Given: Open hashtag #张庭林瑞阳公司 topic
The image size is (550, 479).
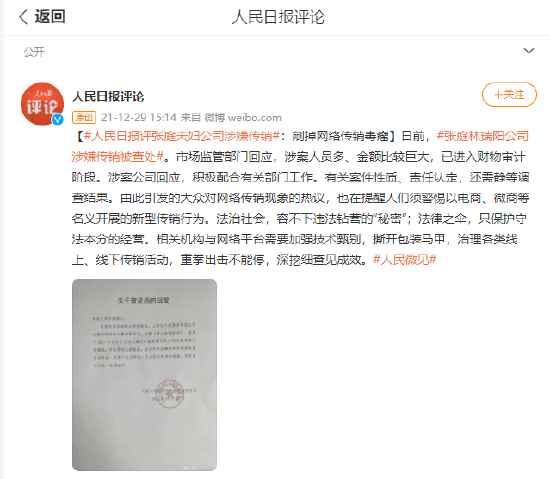Looking at the screenshot, I should tap(483, 136).
